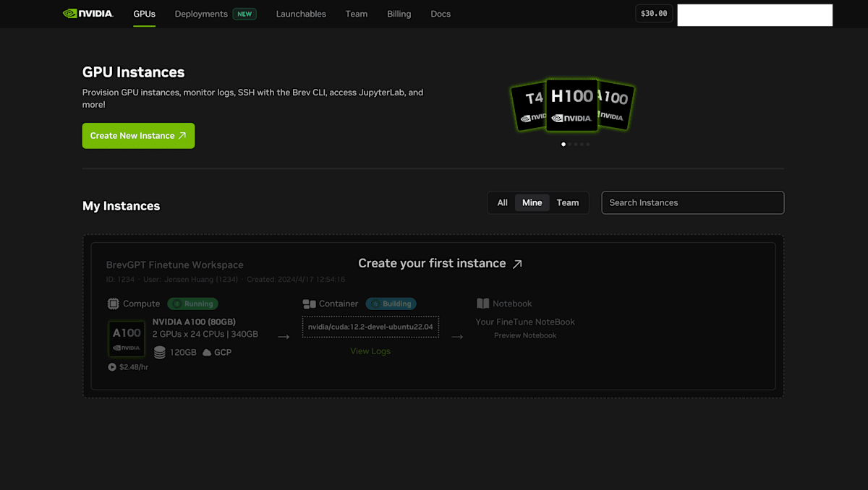Click arrow icon next to Create your first instance

coord(517,264)
